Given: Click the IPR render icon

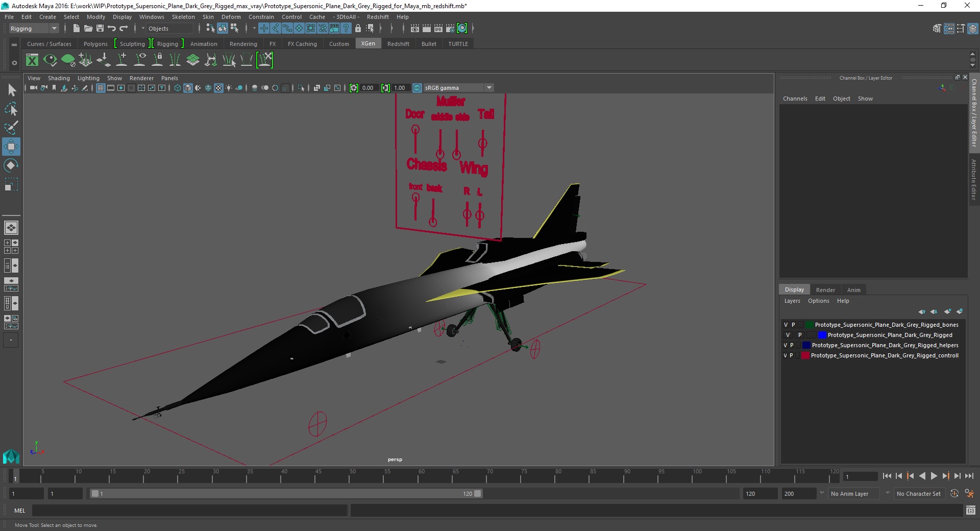Looking at the screenshot, I should pos(438,29).
